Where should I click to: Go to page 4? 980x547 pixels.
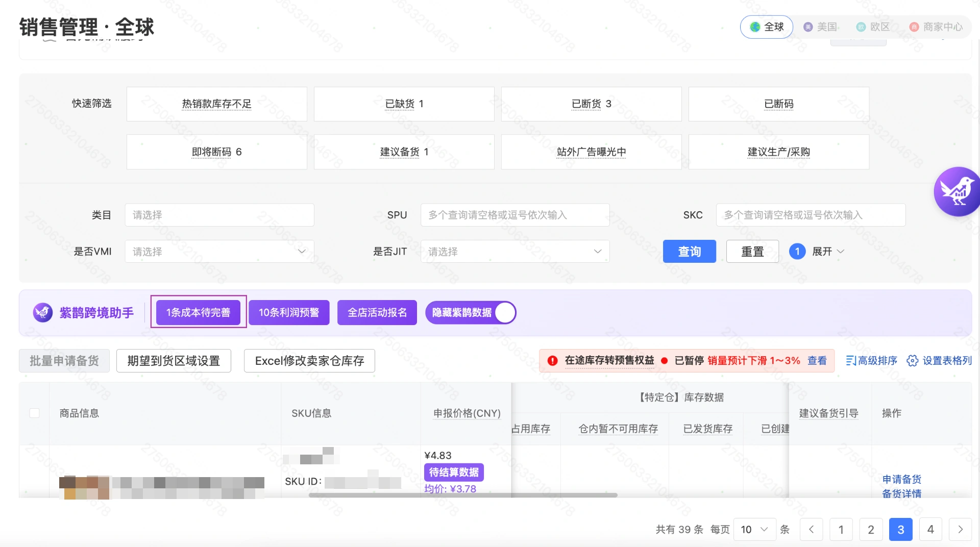point(930,530)
